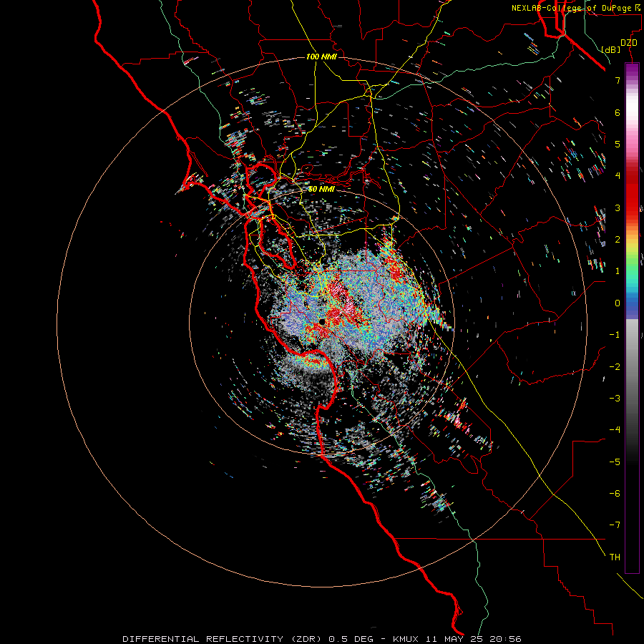Viewport: 644px width, 644px height.
Task: Click the 6 value on the color scale
Action: point(618,112)
